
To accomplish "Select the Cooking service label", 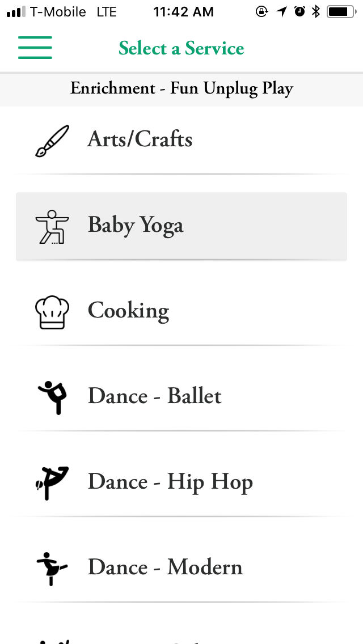I will [x=128, y=311].
